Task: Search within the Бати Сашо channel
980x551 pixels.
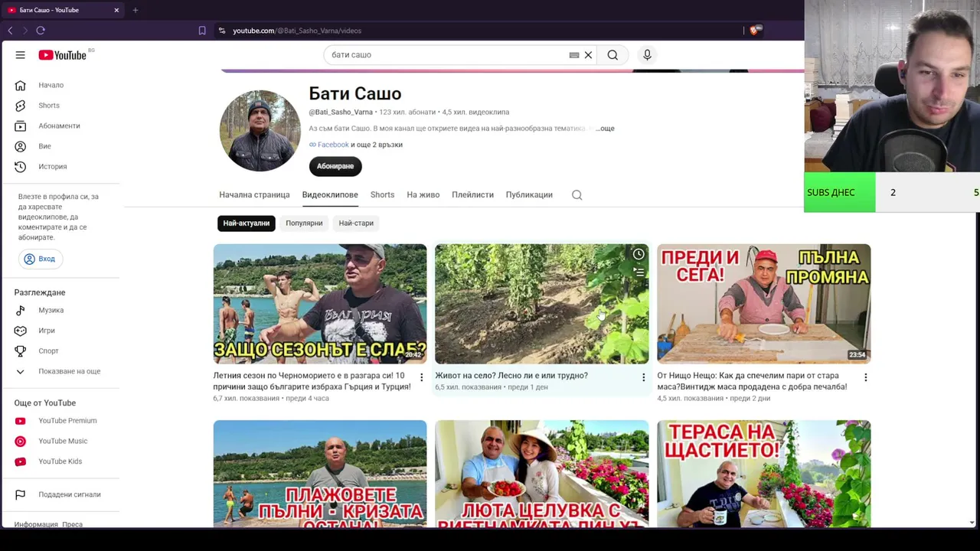Action: pyautogui.click(x=577, y=195)
